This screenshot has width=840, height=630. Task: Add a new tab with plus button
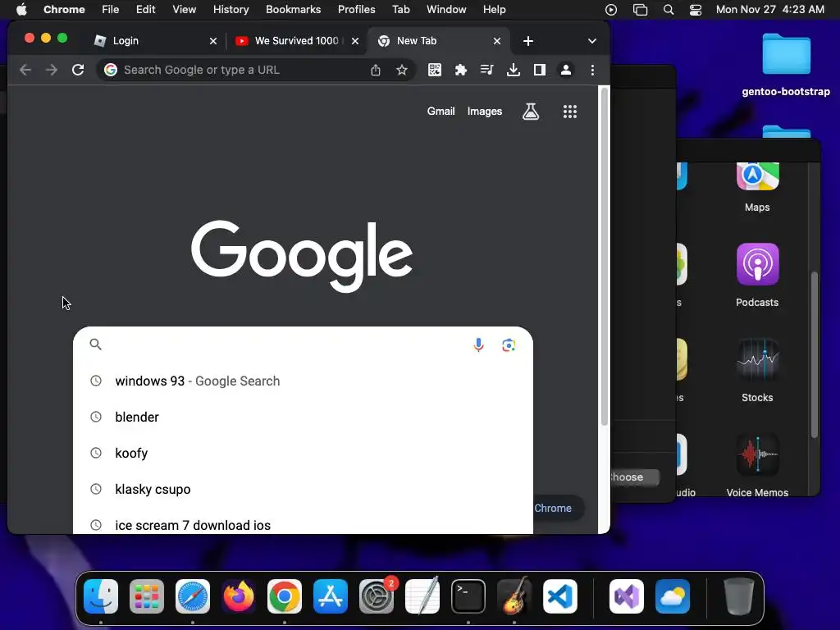[528, 41]
